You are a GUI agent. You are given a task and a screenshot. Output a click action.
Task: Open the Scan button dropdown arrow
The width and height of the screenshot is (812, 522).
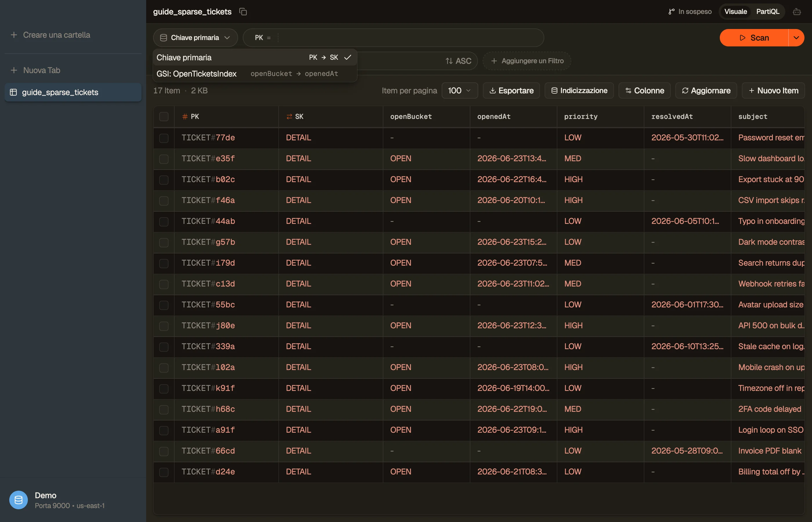(796, 38)
